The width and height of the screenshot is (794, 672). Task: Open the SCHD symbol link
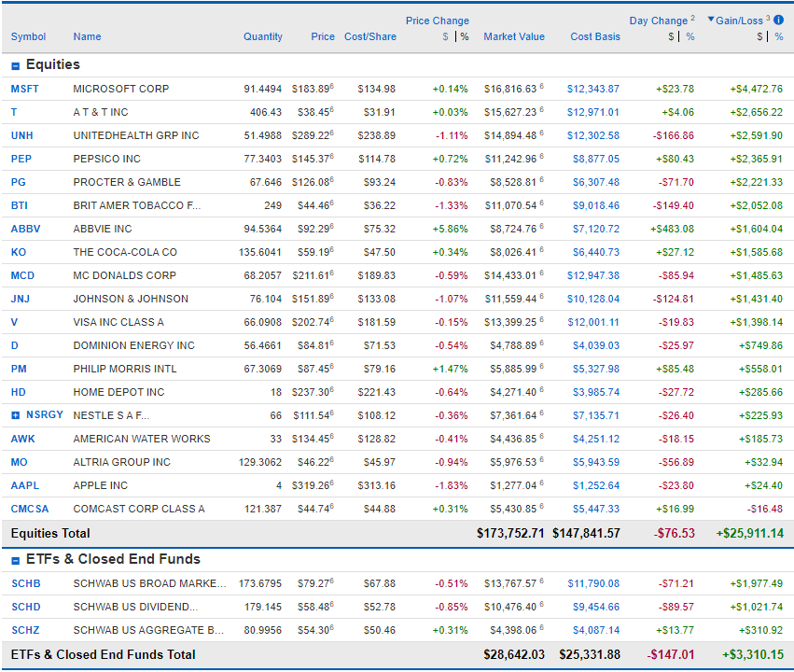[26, 607]
